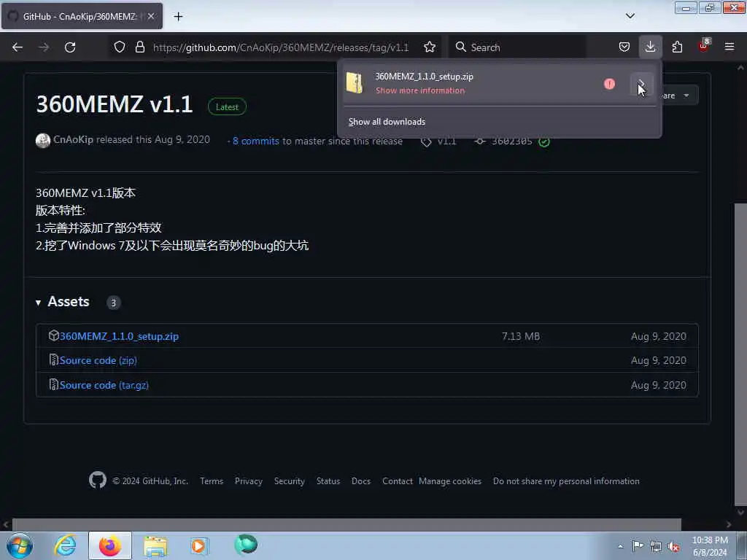Image resolution: width=747 pixels, height=560 pixels.
Task: Show hidden tray icons arrow
Action: 620,547
